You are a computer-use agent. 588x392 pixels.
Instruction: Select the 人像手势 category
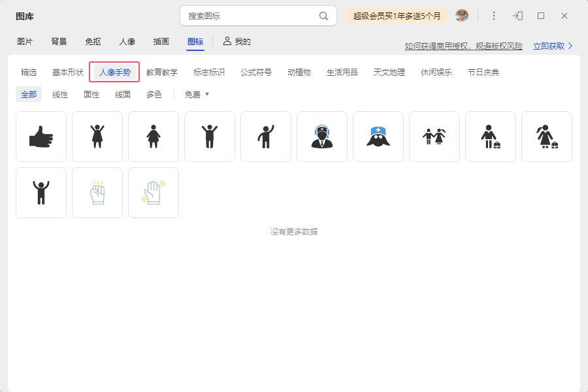click(115, 72)
